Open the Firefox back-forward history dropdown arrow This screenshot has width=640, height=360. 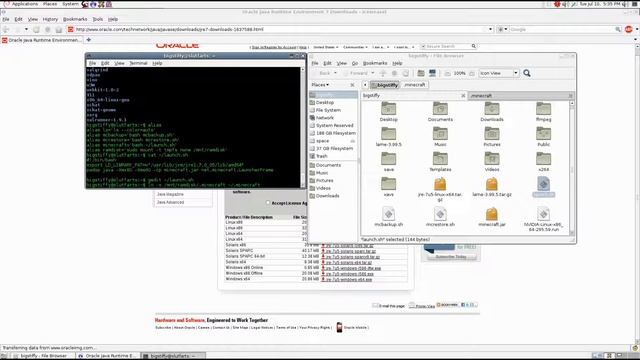pos(26,29)
